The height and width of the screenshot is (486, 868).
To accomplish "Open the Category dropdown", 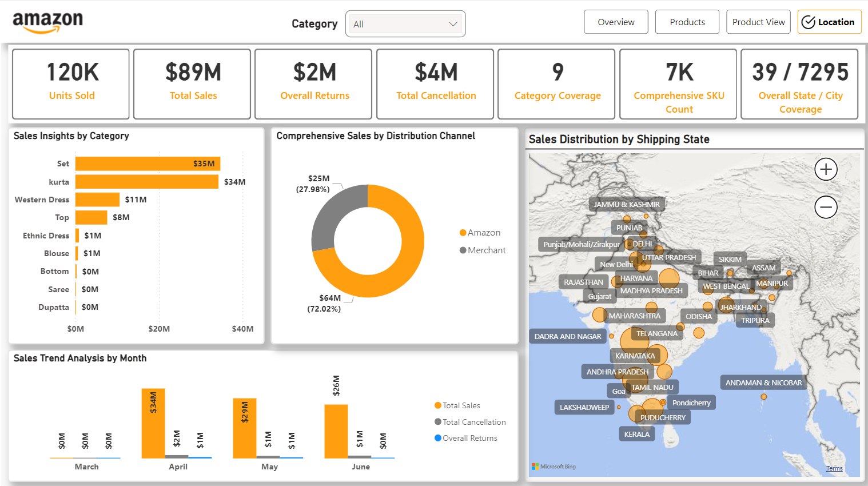I will click(x=405, y=24).
